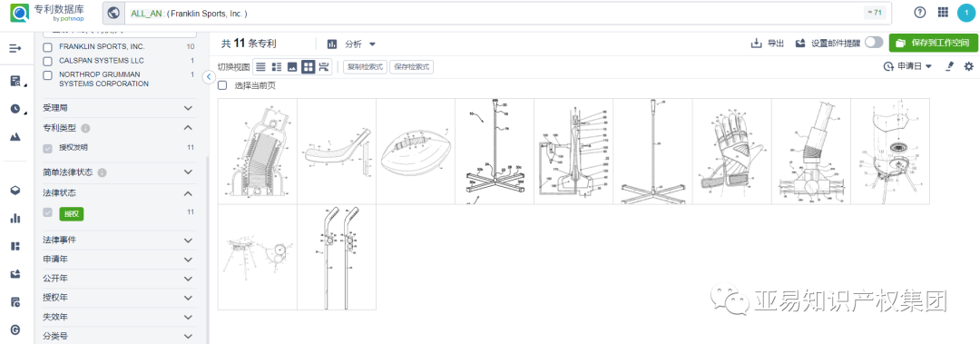The height and width of the screenshot is (344, 980).
Task: Open info icon next to 简单法律状态
Action: point(102,172)
